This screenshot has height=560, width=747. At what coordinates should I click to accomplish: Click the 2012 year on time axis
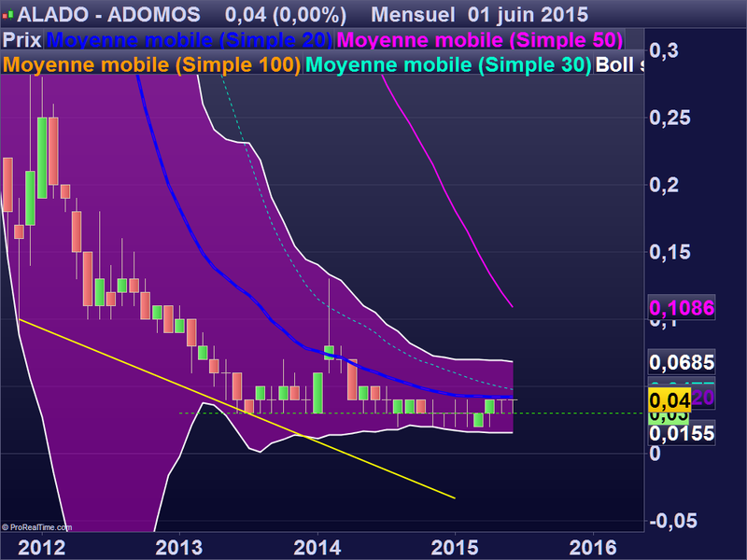coord(41,548)
